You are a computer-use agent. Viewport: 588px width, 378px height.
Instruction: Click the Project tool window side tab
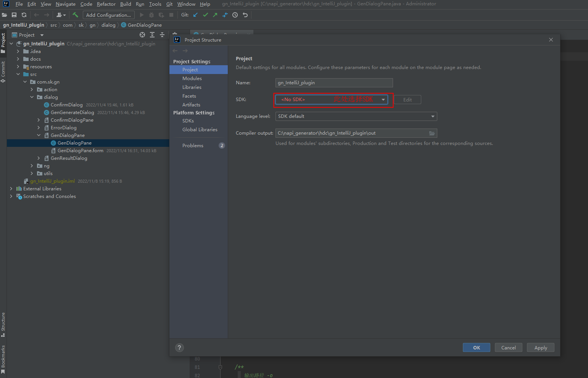click(3, 43)
